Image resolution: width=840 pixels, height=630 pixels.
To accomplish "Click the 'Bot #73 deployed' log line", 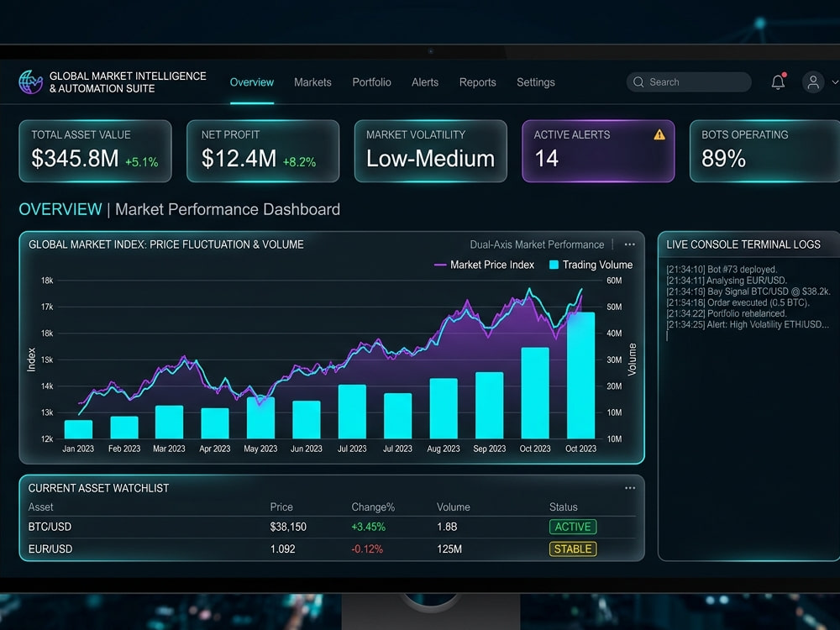I will pos(722,270).
